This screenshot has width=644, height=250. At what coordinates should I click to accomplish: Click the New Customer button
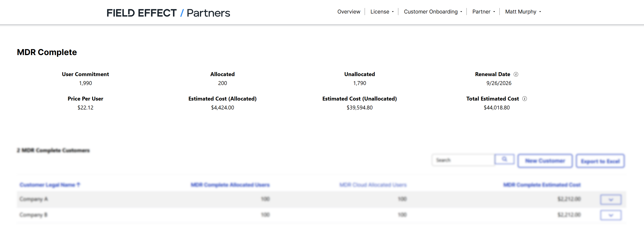(x=545, y=161)
